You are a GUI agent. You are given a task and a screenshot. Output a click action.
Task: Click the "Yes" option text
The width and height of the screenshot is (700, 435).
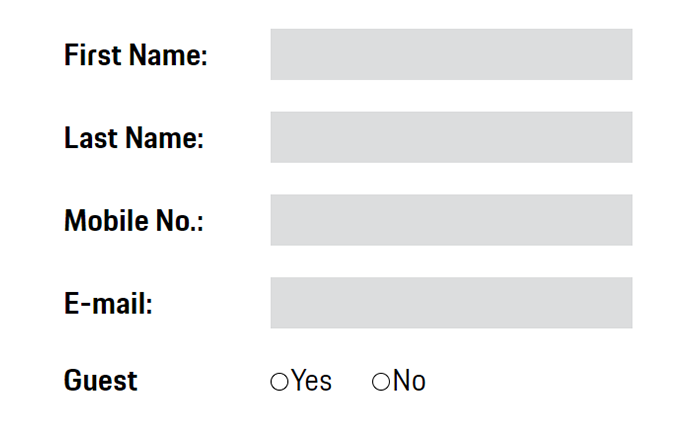tap(312, 381)
